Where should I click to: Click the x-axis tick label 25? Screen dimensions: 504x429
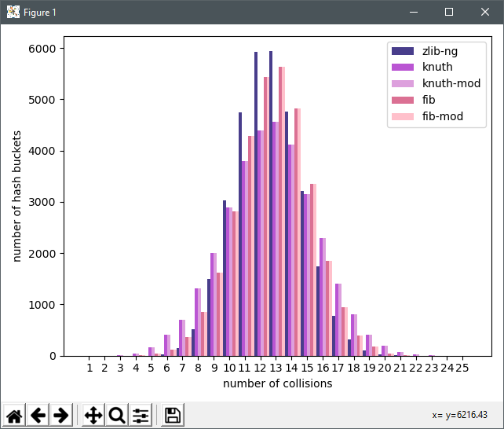tap(462, 368)
